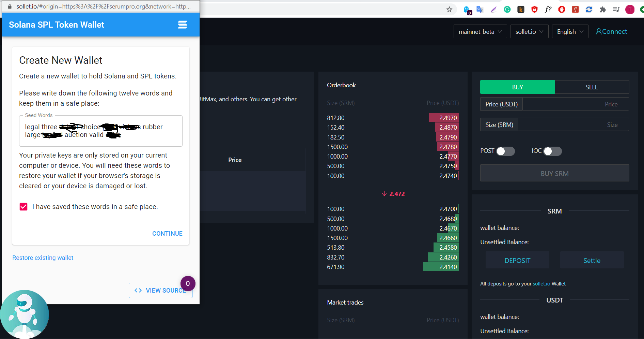Click the robot assistant avatar
Screen dimensions: 644x339
25,314
